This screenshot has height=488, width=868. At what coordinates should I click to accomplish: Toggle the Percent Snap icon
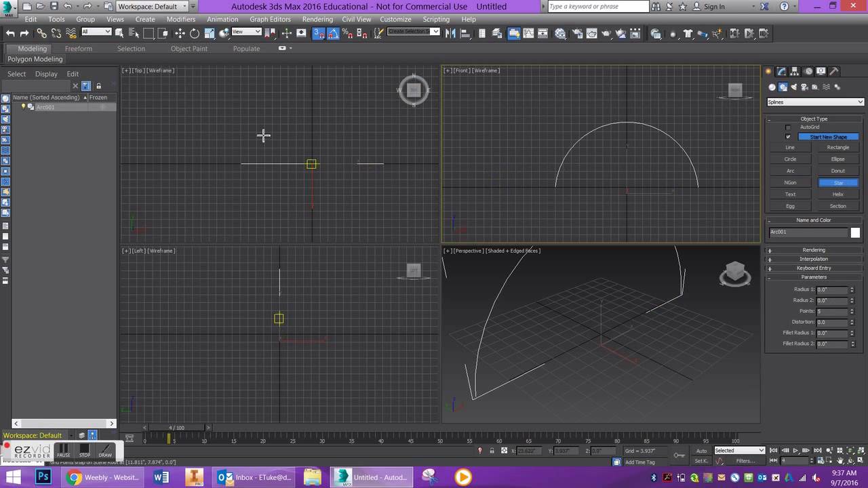click(x=347, y=33)
